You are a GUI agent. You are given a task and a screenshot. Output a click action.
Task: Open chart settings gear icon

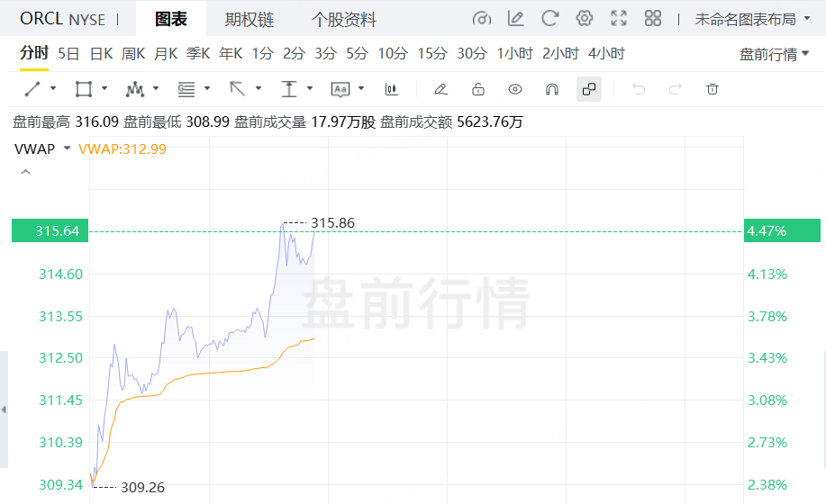585,19
